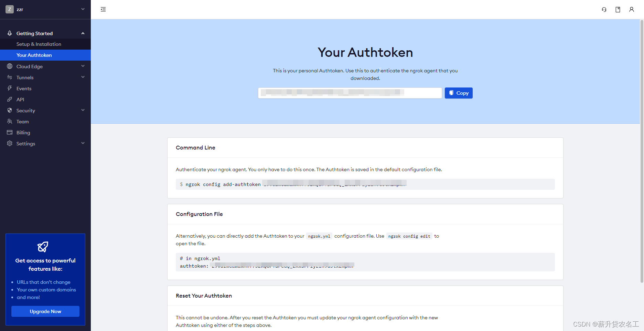
Task: Click the Z account avatar
Action: click(10, 9)
